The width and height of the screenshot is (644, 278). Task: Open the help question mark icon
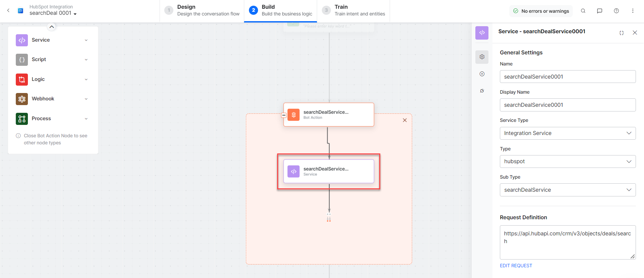tap(616, 11)
